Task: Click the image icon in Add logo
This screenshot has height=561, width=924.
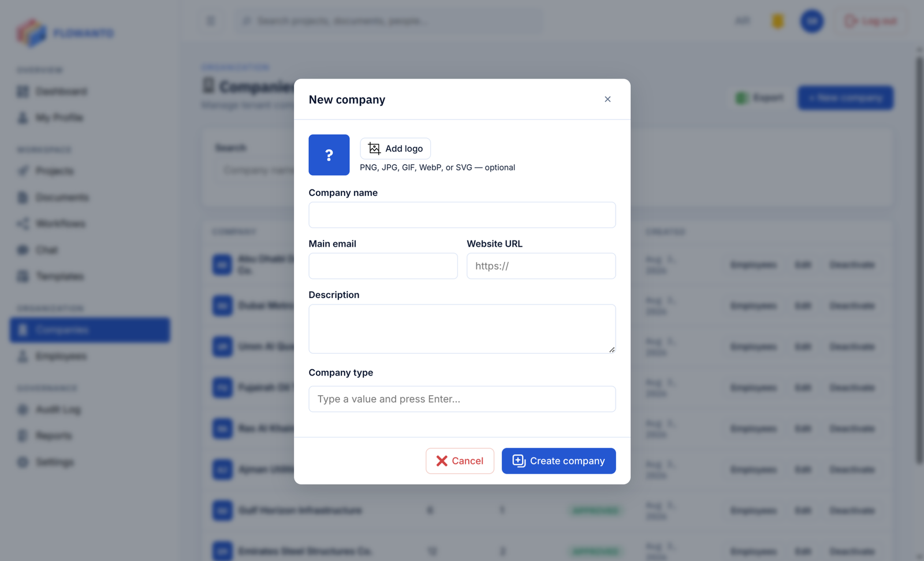Action: (374, 148)
